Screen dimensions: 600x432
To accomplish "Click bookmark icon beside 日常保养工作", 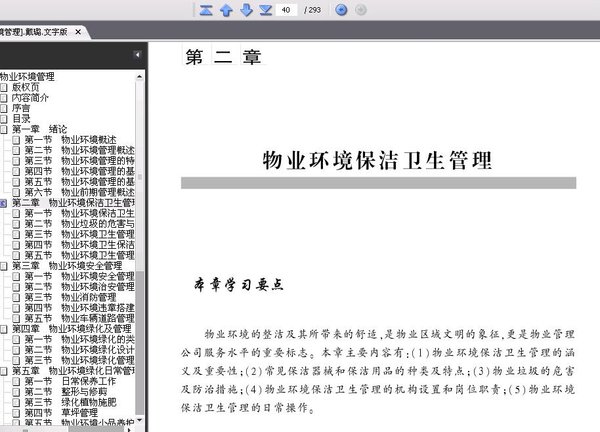I will point(16,381).
